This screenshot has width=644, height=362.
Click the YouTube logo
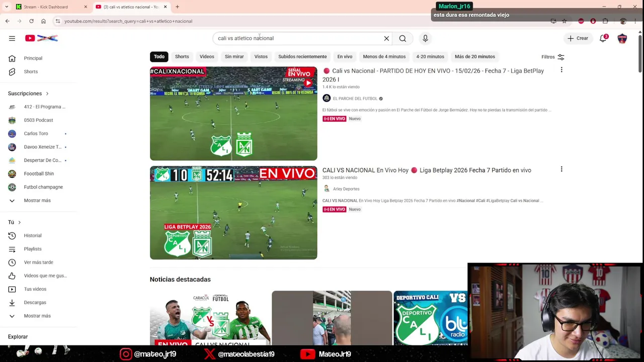pos(41,38)
